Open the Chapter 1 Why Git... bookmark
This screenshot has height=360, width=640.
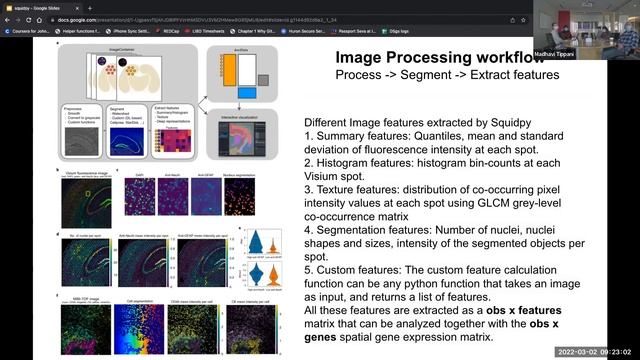pos(253,31)
